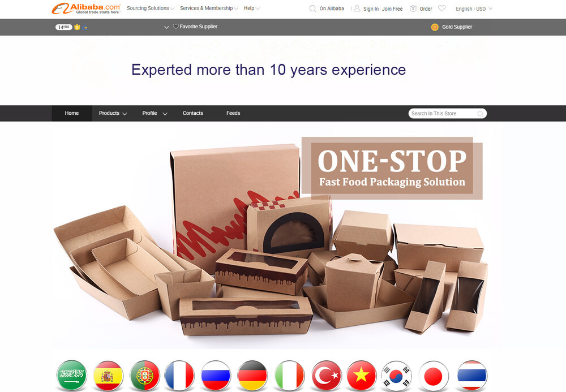Open the Order clipboard icon
The height and width of the screenshot is (392, 566).
(x=413, y=8)
